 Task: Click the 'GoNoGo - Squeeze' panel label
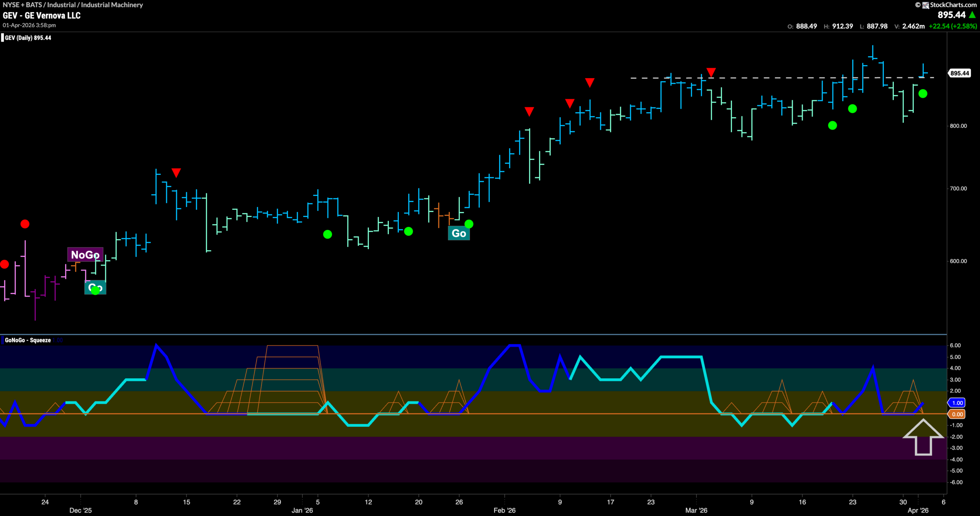point(28,340)
